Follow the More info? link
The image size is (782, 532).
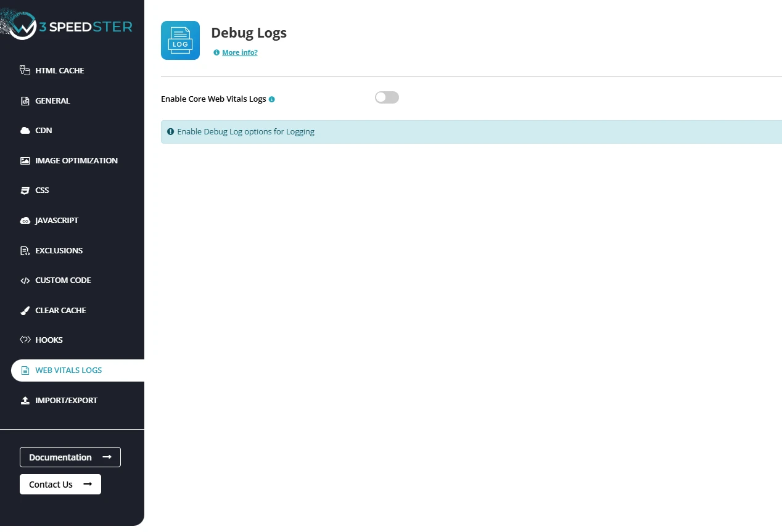click(240, 53)
